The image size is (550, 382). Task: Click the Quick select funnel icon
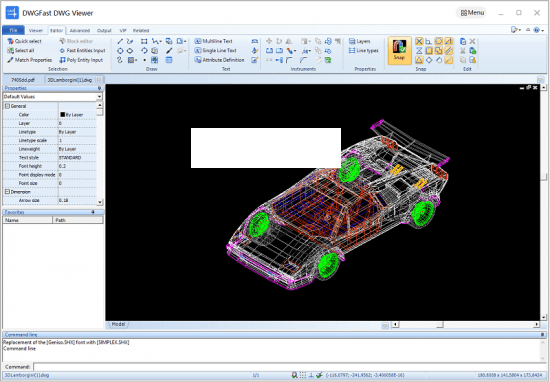click(11, 41)
